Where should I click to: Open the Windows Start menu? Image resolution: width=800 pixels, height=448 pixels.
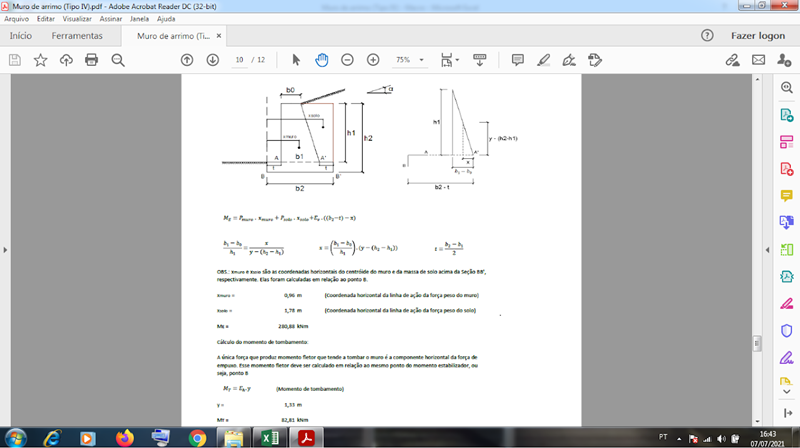15,438
